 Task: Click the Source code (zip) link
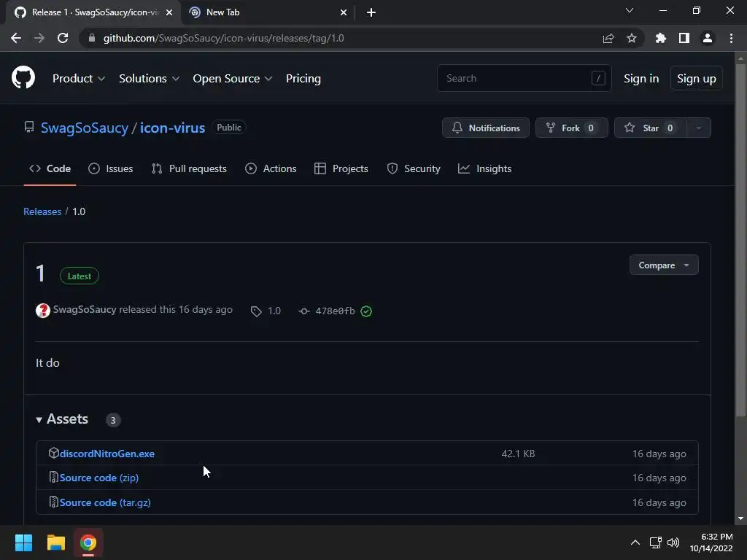(x=99, y=478)
